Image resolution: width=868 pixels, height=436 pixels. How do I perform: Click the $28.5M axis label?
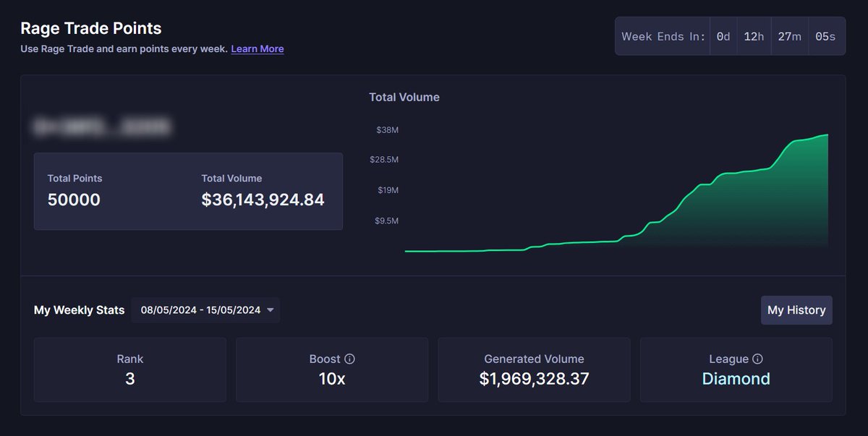click(x=383, y=159)
